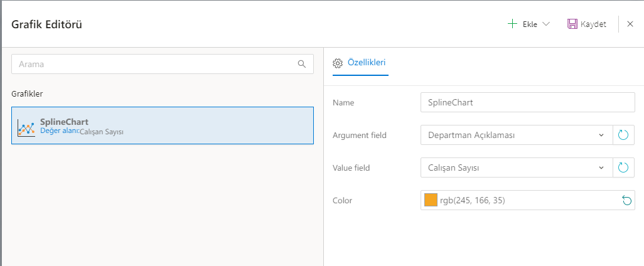Viewport: 644px width, 266px height.
Task: Click the SplineChart line chart icon
Action: click(x=26, y=127)
